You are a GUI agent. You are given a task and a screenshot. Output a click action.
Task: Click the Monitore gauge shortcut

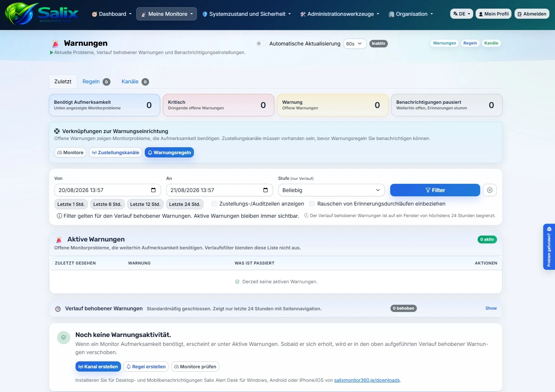(70, 153)
